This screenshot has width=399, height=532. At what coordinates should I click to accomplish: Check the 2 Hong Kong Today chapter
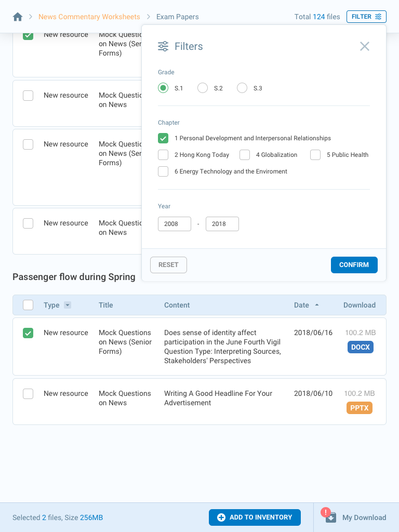click(163, 155)
